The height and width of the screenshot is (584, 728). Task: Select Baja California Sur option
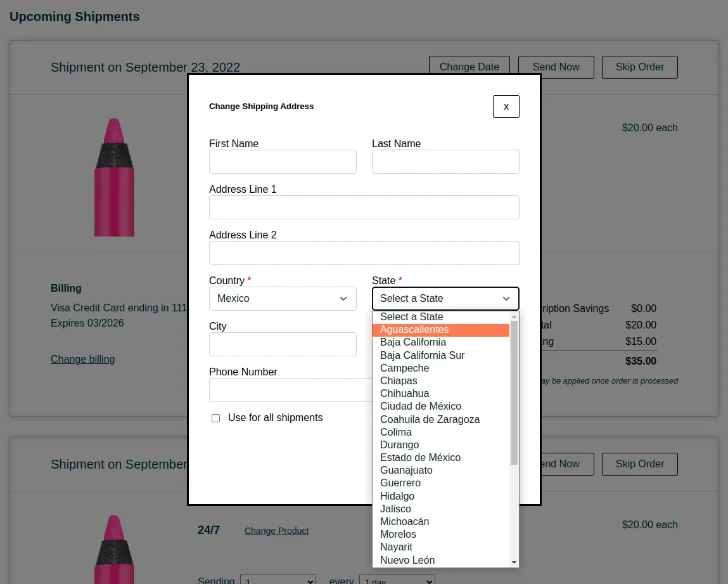point(440,356)
